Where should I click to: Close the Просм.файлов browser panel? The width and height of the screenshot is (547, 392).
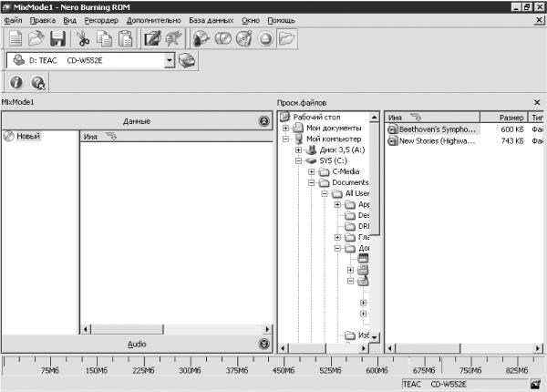(537, 103)
